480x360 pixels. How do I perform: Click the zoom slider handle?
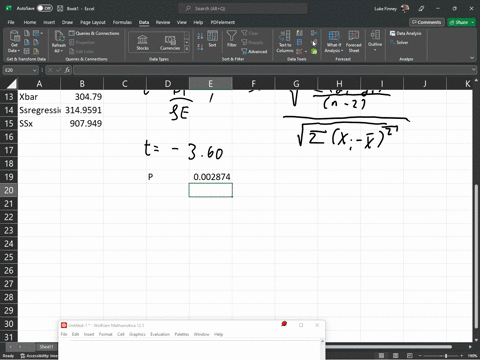click(x=446, y=356)
